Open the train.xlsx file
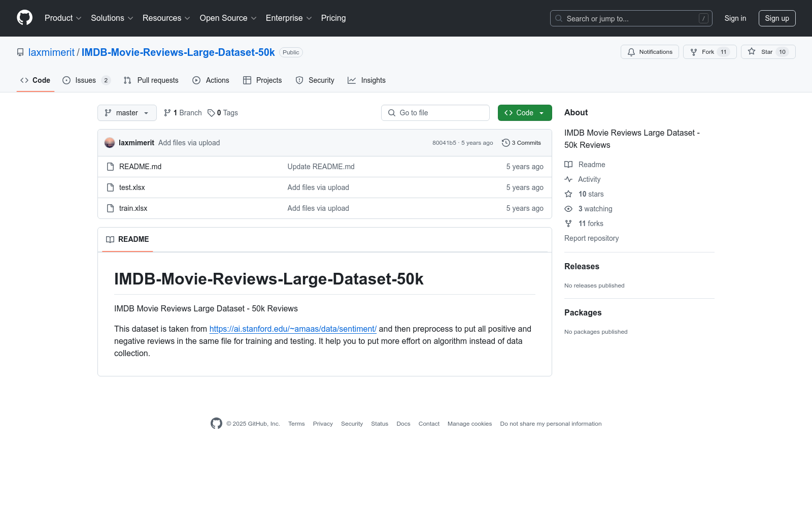Image resolution: width=812 pixels, height=508 pixels. (133, 208)
